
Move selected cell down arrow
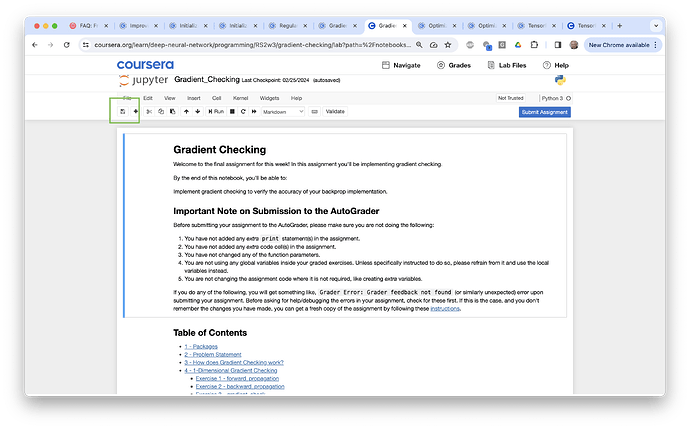click(x=198, y=112)
